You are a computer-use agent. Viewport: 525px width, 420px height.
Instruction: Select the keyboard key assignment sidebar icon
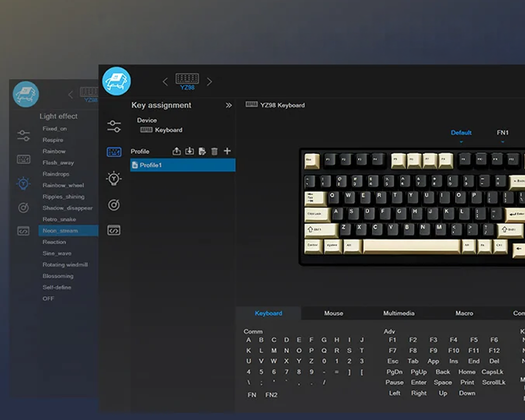(x=114, y=152)
